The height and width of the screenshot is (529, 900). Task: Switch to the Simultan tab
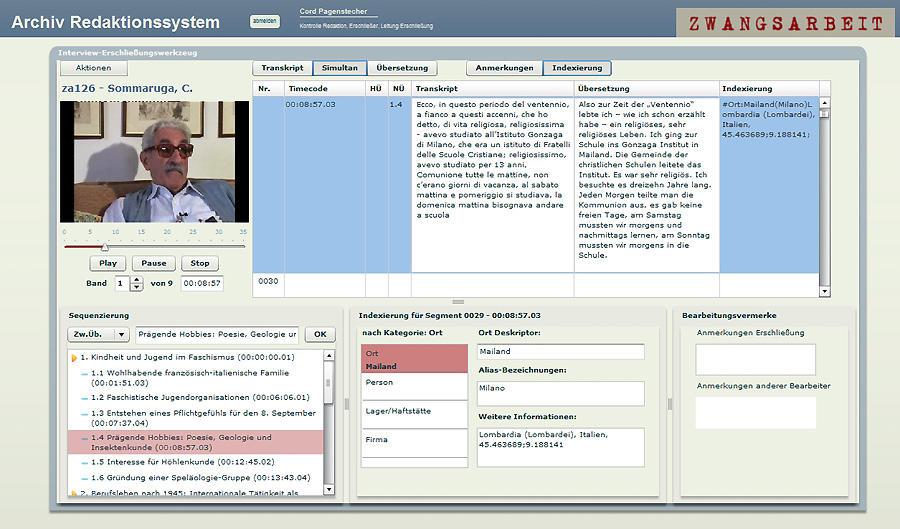pyautogui.click(x=340, y=68)
